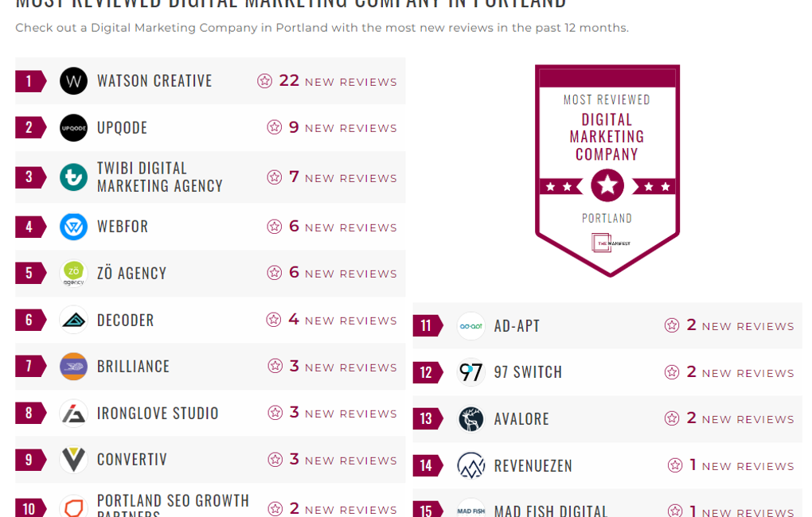
Task: Click the Decoder triangle logo
Action: (x=73, y=320)
